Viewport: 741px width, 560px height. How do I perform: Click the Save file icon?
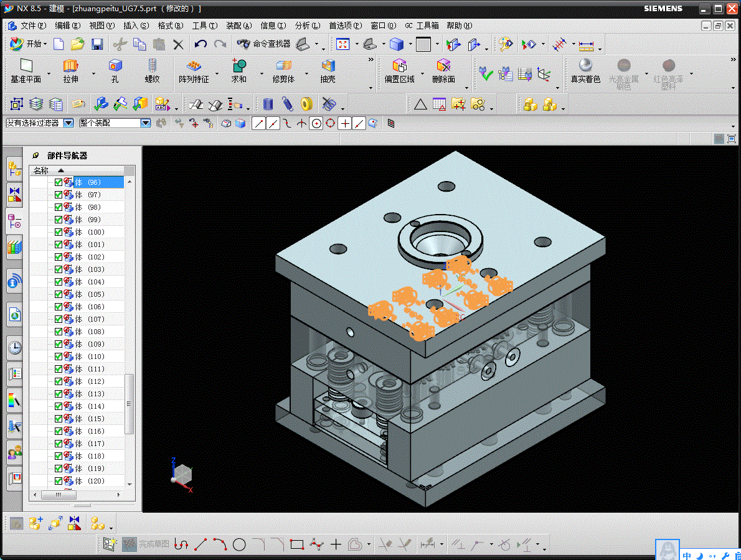coord(97,44)
